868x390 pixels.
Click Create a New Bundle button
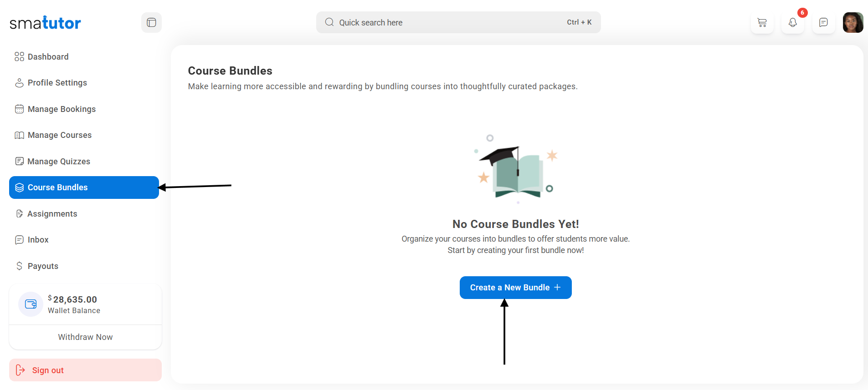pos(515,288)
